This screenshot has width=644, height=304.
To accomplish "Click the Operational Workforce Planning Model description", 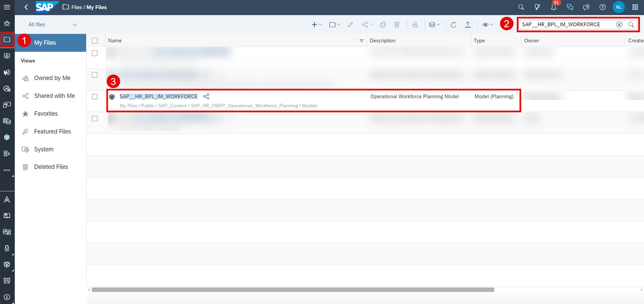I will pos(415,97).
